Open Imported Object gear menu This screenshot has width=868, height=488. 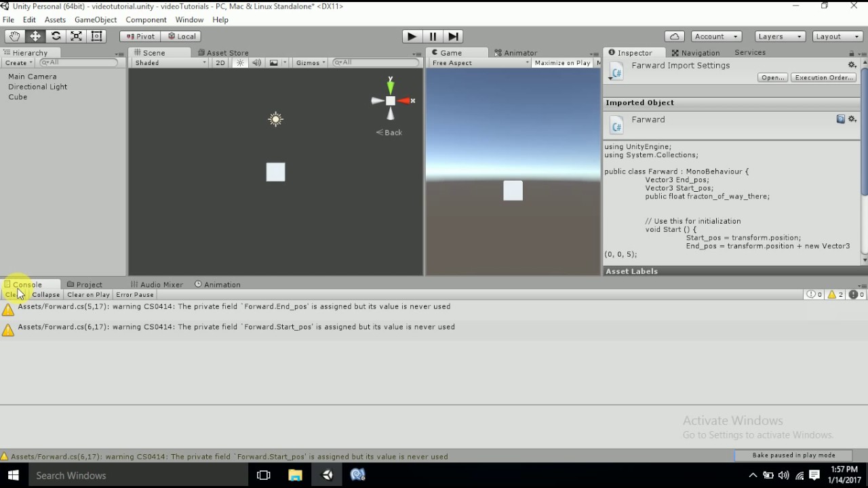(853, 119)
